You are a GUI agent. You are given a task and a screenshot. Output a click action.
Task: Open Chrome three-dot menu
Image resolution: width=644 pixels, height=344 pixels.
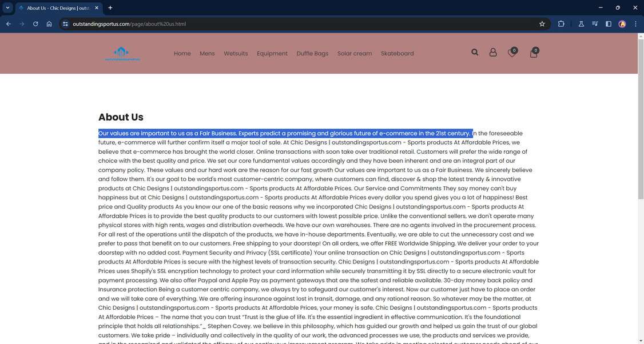pos(635,24)
